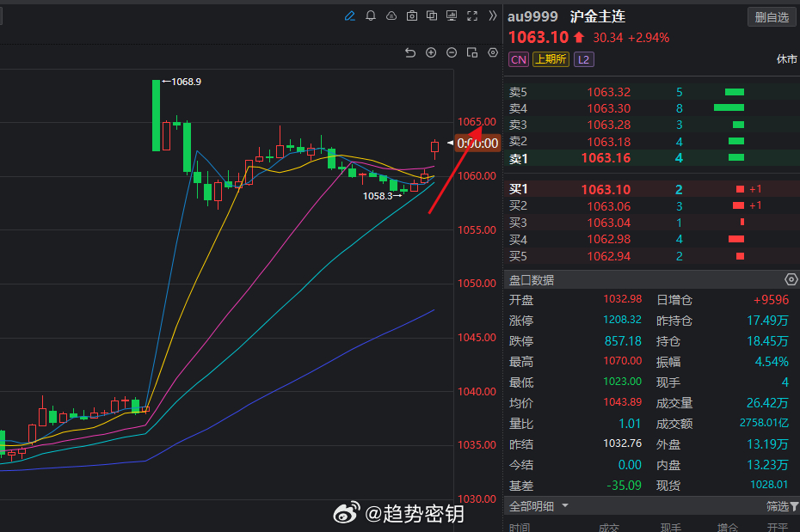Enter fullscreen chart mode

point(471,15)
